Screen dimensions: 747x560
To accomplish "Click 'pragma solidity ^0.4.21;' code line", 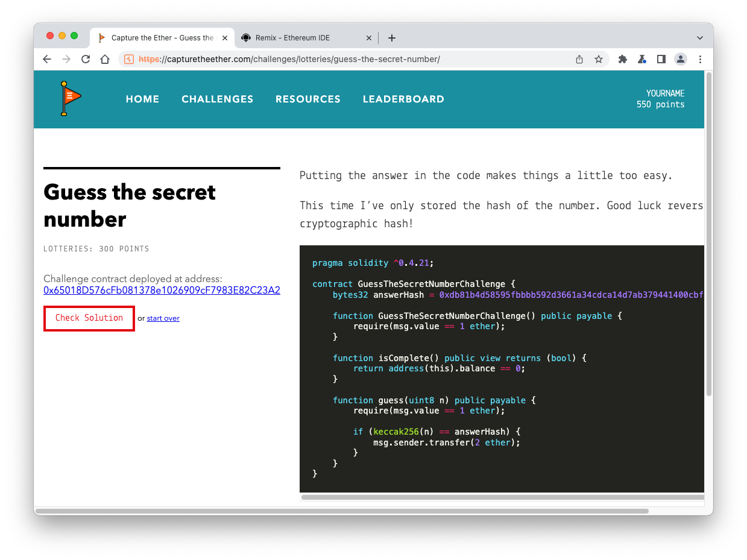I will click(x=373, y=263).
